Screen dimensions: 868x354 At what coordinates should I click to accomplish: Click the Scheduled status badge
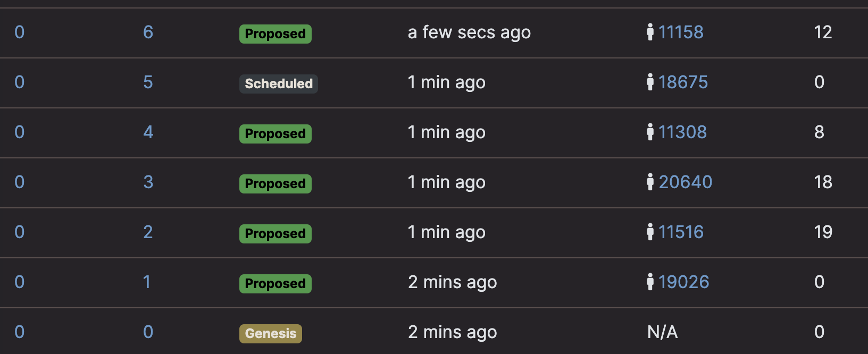tap(279, 83)
